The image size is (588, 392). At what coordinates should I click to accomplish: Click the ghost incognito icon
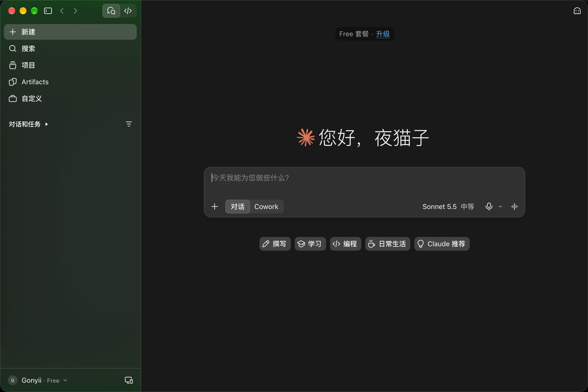(x=577, y=11)
